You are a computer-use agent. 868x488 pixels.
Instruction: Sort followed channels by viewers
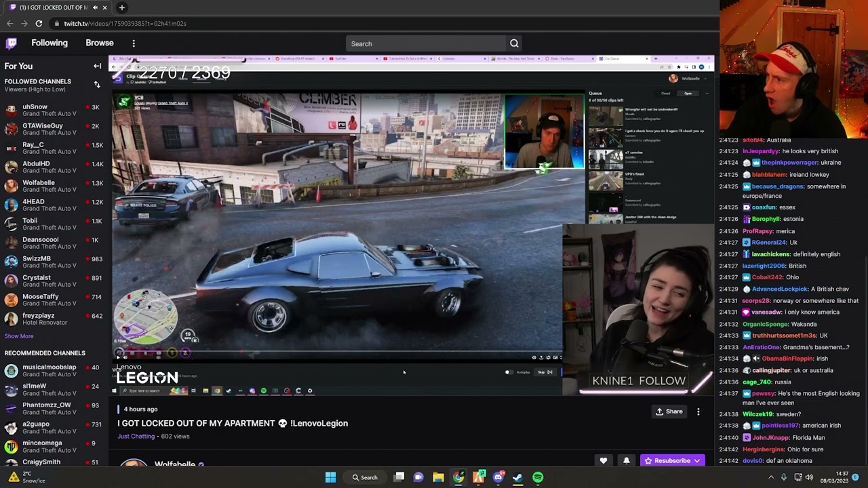pos(97,85)
